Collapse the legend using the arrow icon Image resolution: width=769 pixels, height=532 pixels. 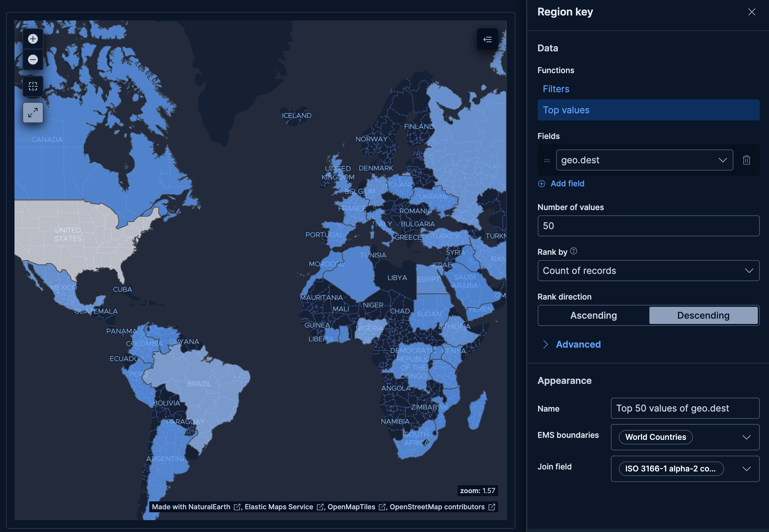(487, 39)
